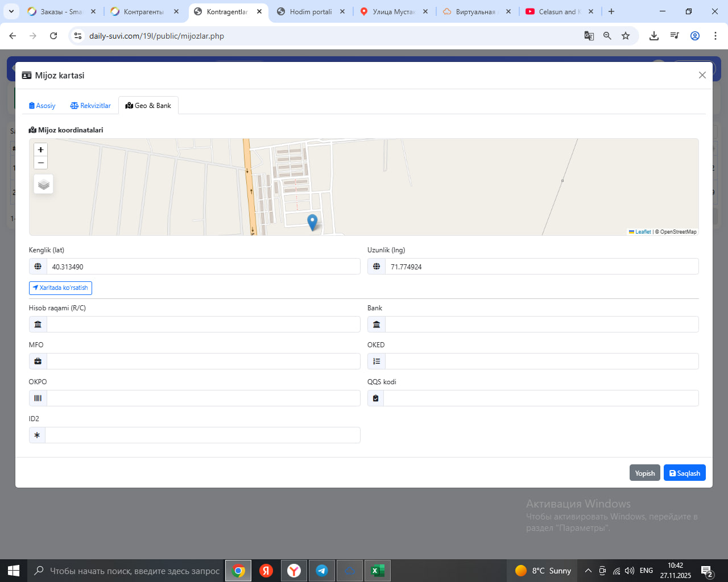
Task: Reload the current page
Action: pyautogui.click(x=53, y=36)
